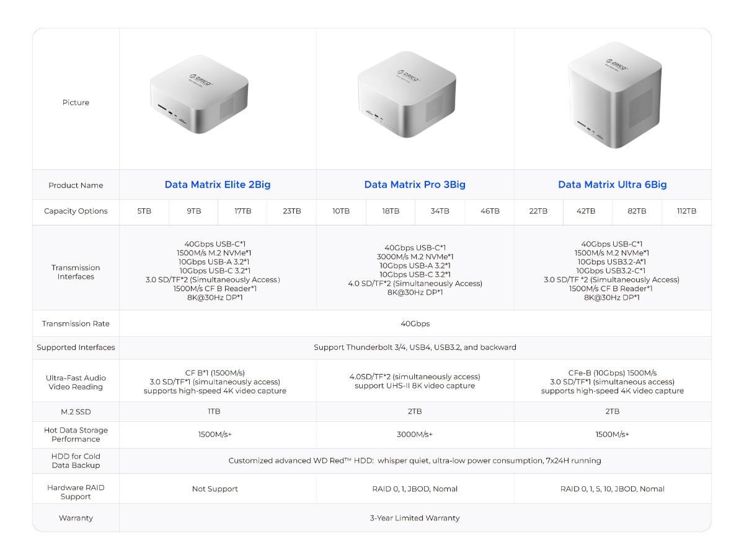Image resolution: width=744 pixels, height=560 pixels.
Task: Pick the 46TB capacity option
Action: tap(490, 211)
